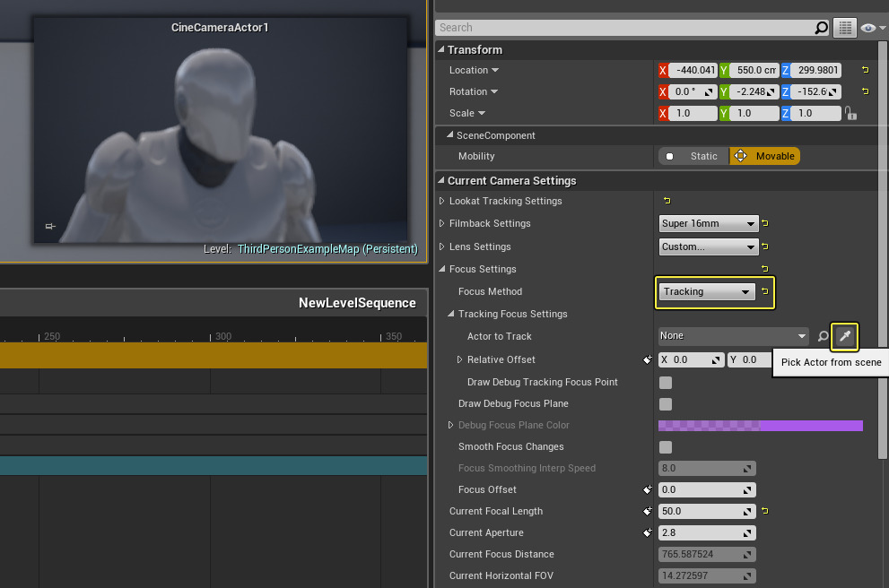Reset Current Focal Length to default
The width and height of the screenshot is (889, 588).
(x=764, y=511)
